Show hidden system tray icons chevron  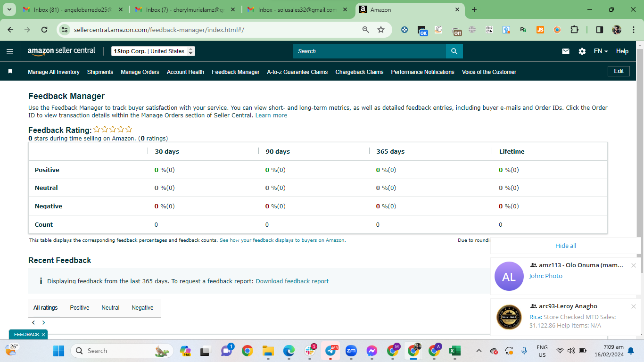[x=479, y=351]
